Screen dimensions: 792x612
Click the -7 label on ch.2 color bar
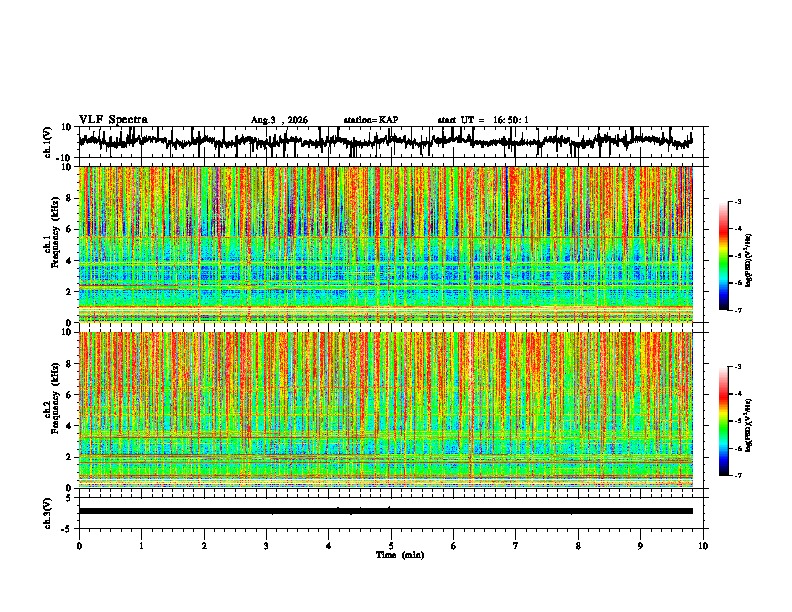coord(738,476)
